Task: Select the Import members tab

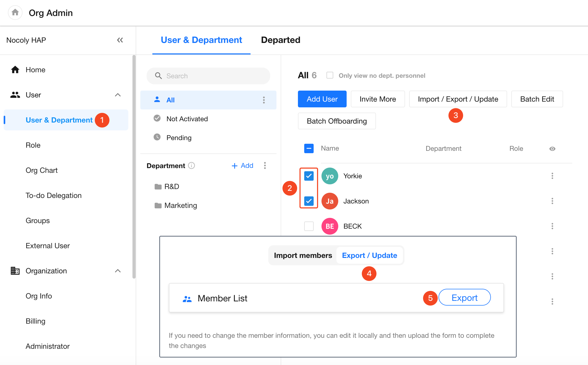Action: point(303,255)
